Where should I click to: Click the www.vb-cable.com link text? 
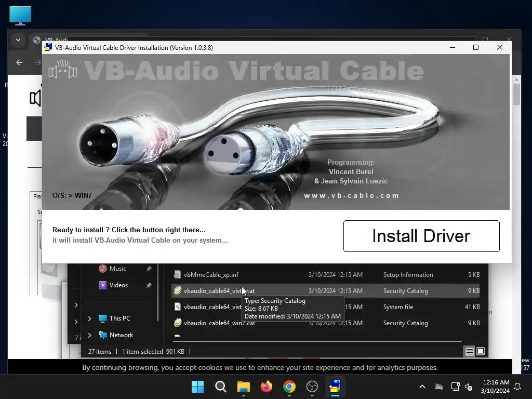click(x=351, y=196)
